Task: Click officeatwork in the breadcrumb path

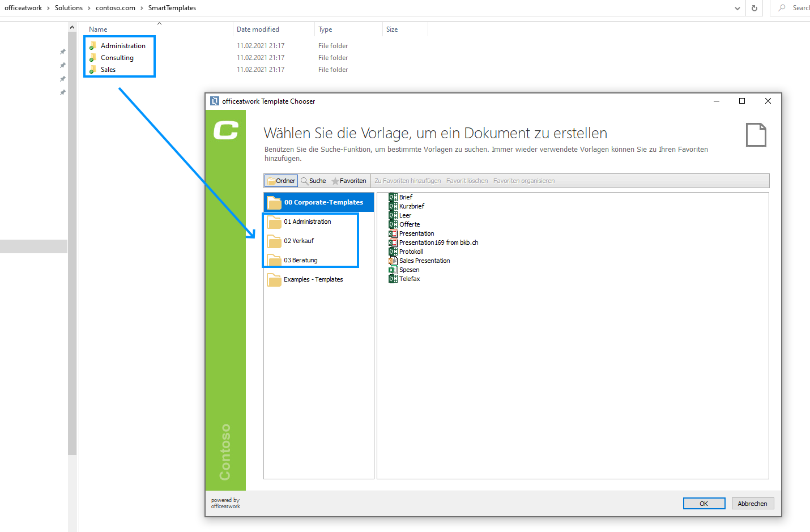Action: (23, 8)
